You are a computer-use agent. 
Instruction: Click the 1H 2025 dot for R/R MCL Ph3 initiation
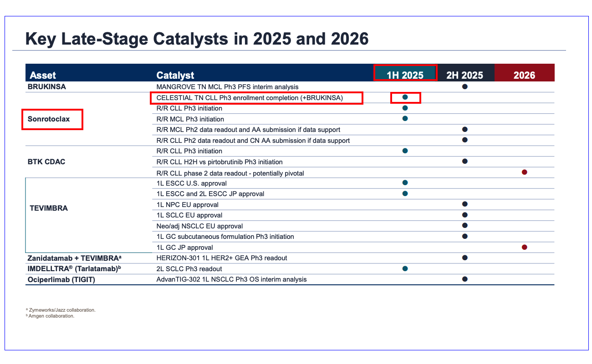(x=405, y=119)
